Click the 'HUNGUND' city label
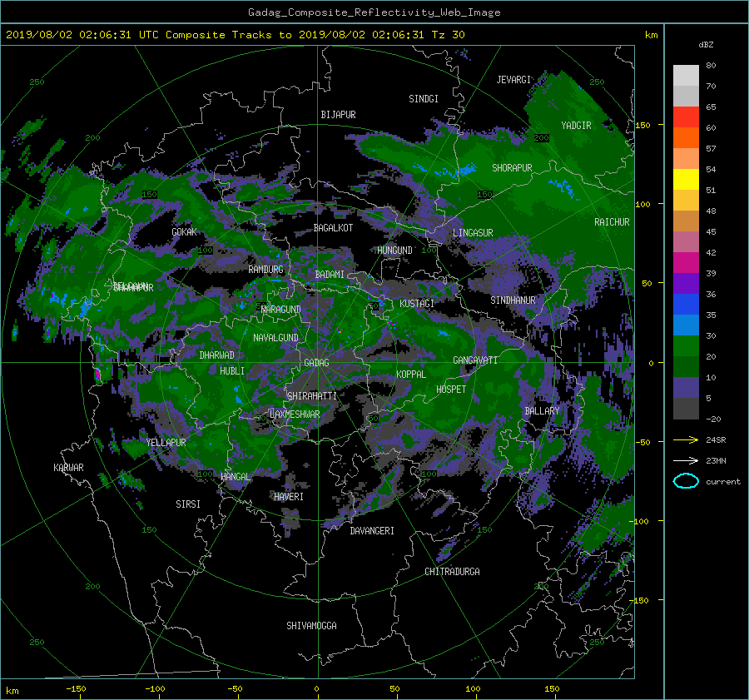749x700 pixels. pos(394,251)
